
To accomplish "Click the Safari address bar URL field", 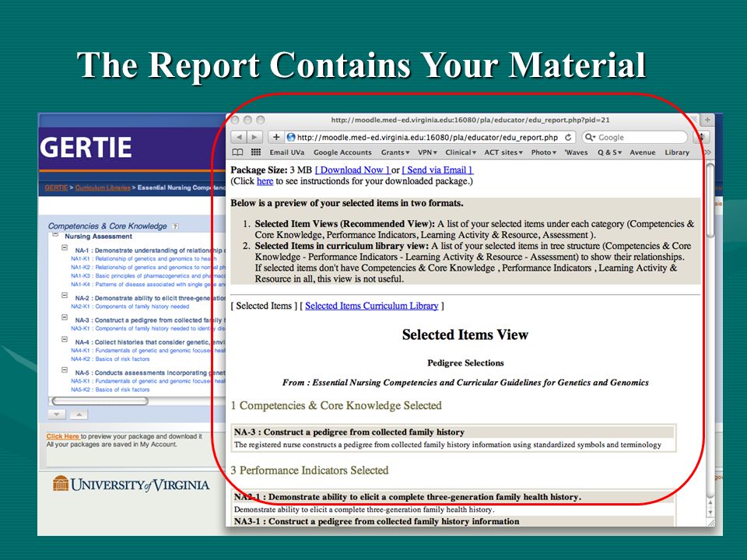I will coord(427,137).
